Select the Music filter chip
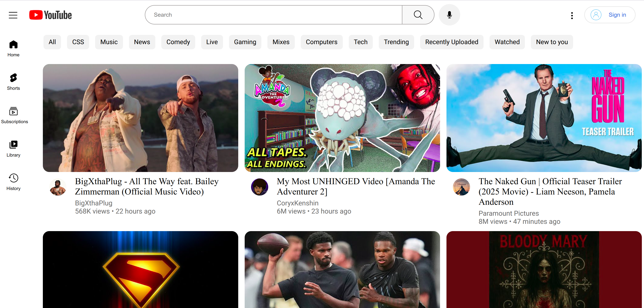 (x=109, y=42)
